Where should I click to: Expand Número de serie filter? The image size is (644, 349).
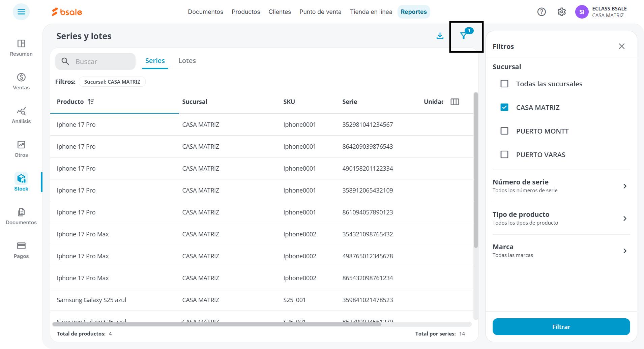[561, 186]
